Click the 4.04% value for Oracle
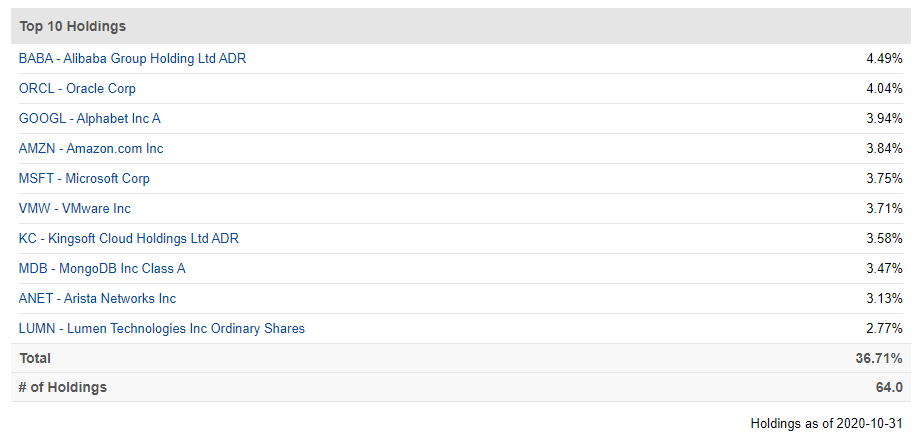Screen dimensions: 913x438 point(884,89)
